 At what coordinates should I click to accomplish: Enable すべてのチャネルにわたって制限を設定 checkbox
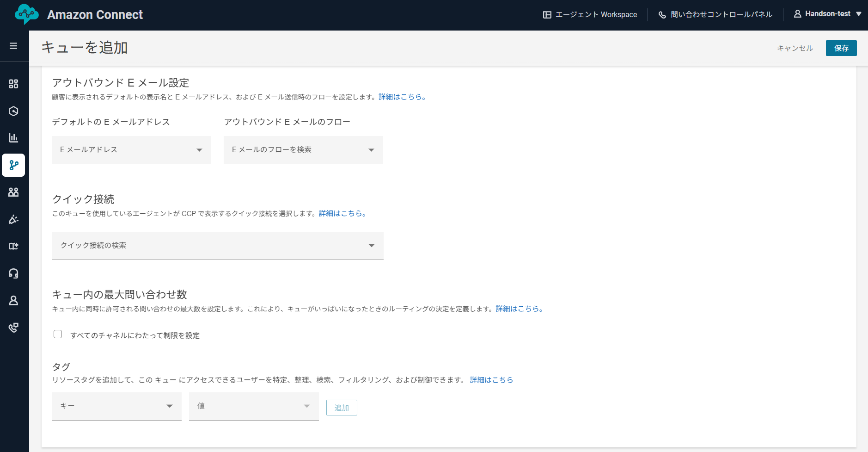coord(57,334)
